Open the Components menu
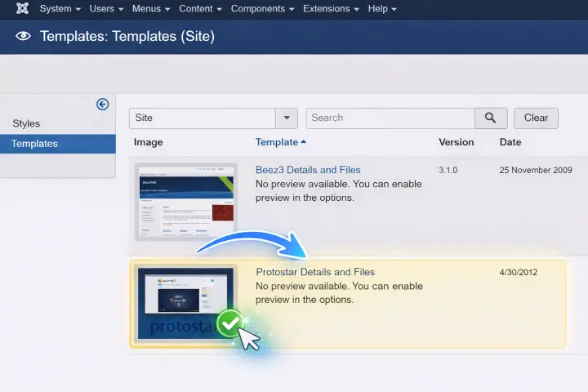 [262, 9]
